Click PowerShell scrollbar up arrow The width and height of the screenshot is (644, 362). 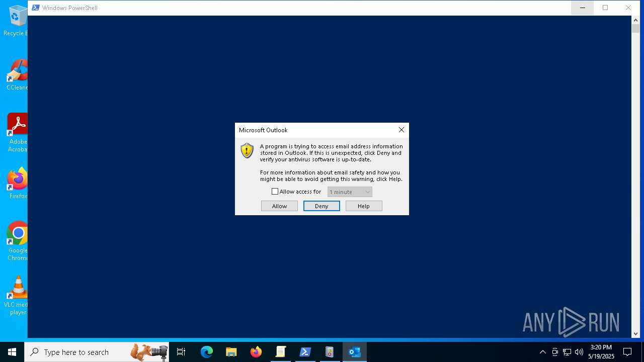636,20
